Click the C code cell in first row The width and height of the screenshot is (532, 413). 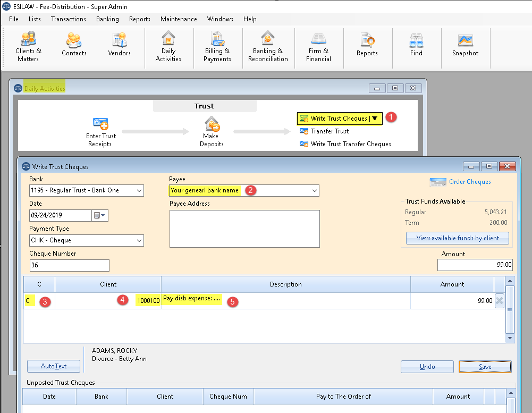click(39, 301)
